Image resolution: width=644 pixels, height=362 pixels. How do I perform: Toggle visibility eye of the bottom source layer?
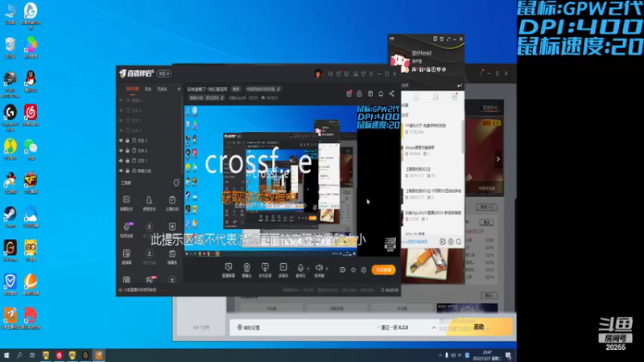[x=122, y=171]
